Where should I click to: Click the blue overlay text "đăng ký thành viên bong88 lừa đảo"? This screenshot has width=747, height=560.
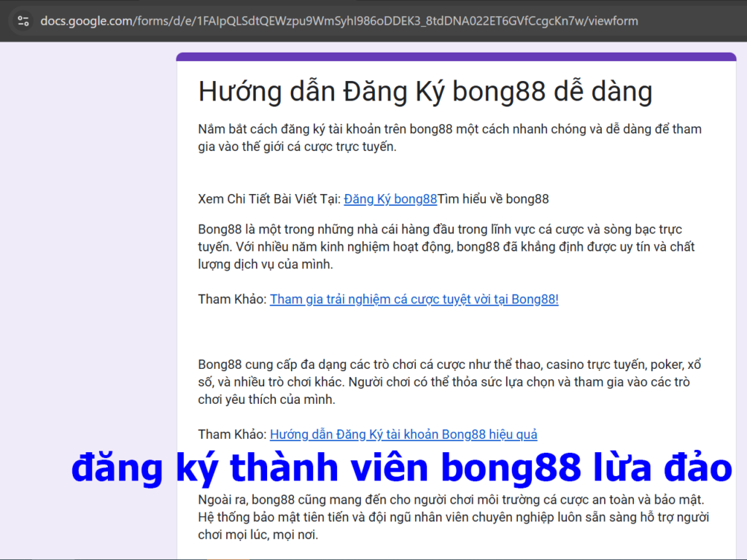coord(400,469)
